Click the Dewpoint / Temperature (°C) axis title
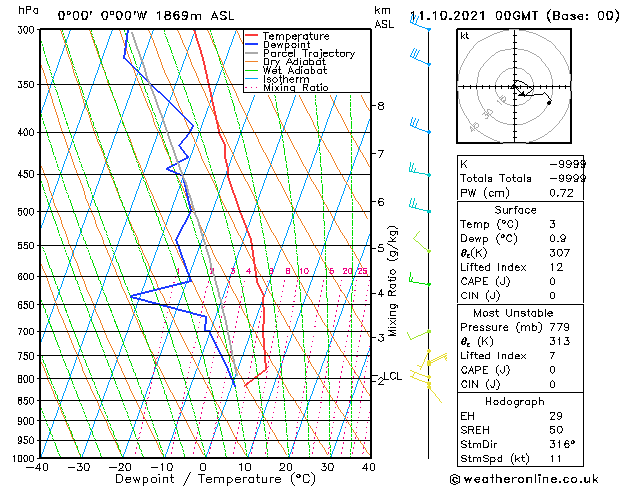The height and width of the screenshot is (486, 629). tap(215, 479)
